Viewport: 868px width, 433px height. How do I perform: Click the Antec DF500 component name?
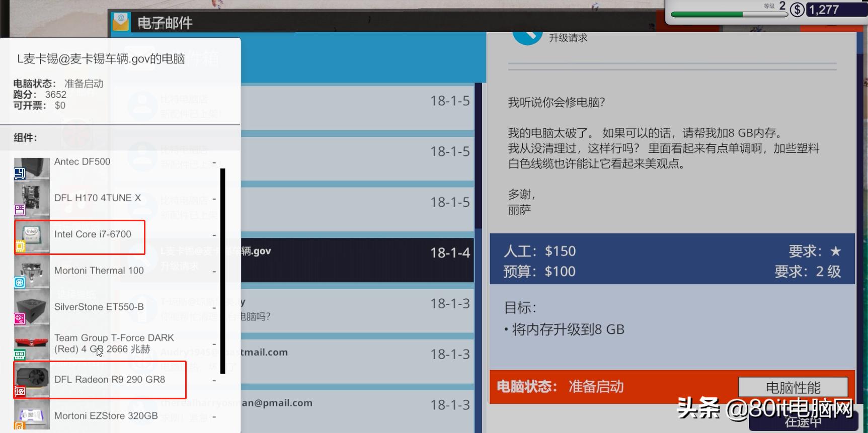(x=82, y=161)
